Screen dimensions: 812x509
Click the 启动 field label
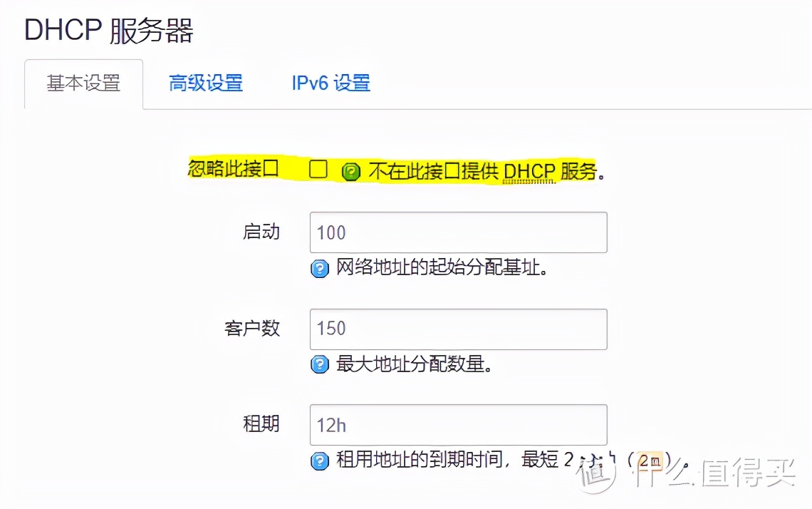(x=261, y=232)
